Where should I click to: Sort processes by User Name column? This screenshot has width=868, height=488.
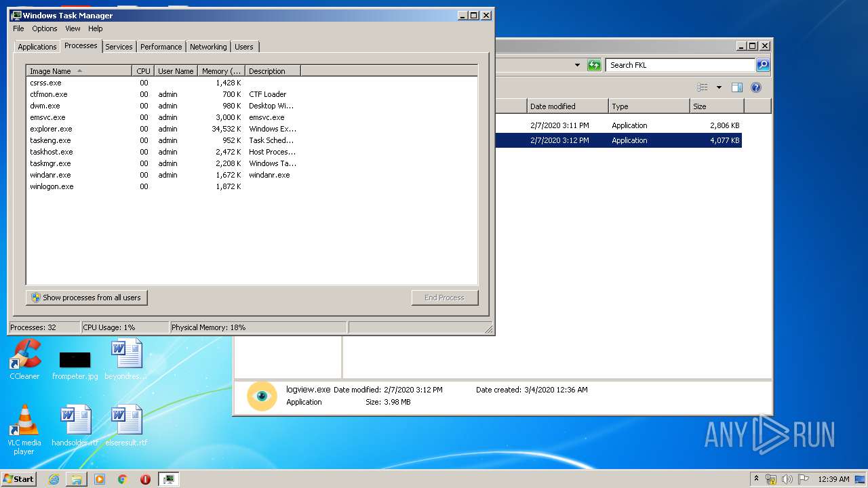point(176,71)
